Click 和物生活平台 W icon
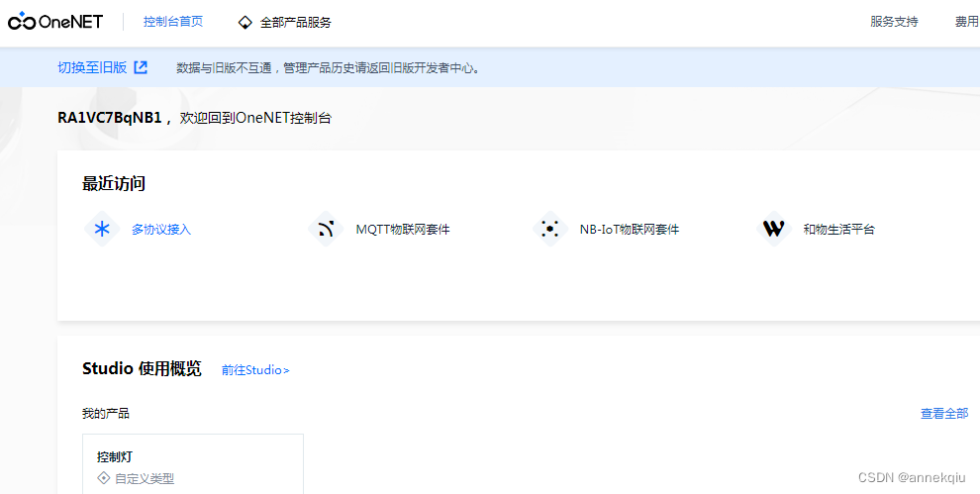Viewport: 980px width, 494px height. pos(774,229)
